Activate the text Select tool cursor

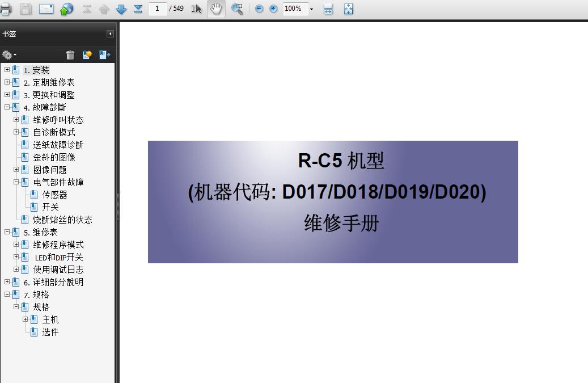pyautogui.click(x=196, y=9)
